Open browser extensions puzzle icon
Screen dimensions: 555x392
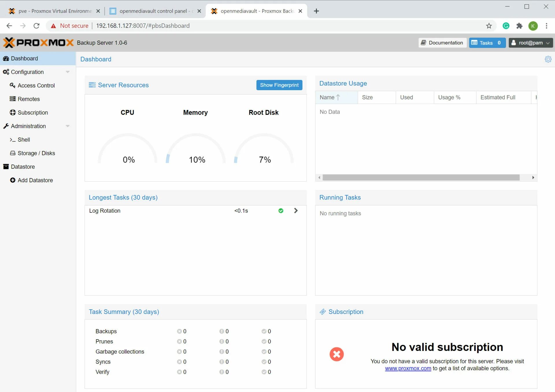(x=519, y=26)
